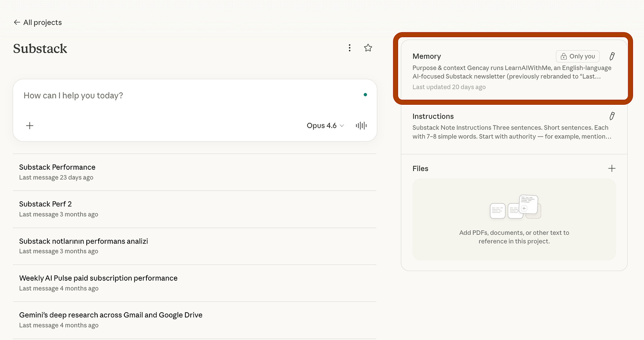
Task: Edit Memory with the pencil icon
Action: tap(612, 56)
